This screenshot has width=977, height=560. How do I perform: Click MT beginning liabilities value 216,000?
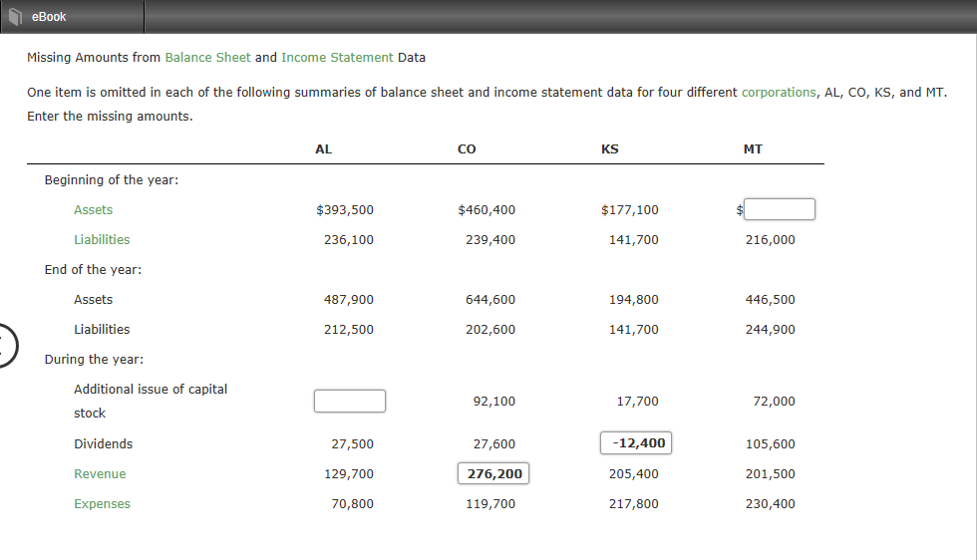tap(770, 240)
